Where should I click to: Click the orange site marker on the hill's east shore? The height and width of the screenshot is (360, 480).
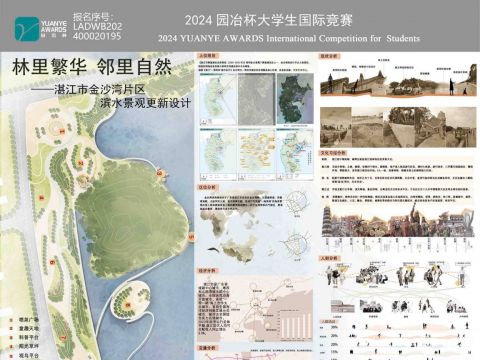coord(191,237)
